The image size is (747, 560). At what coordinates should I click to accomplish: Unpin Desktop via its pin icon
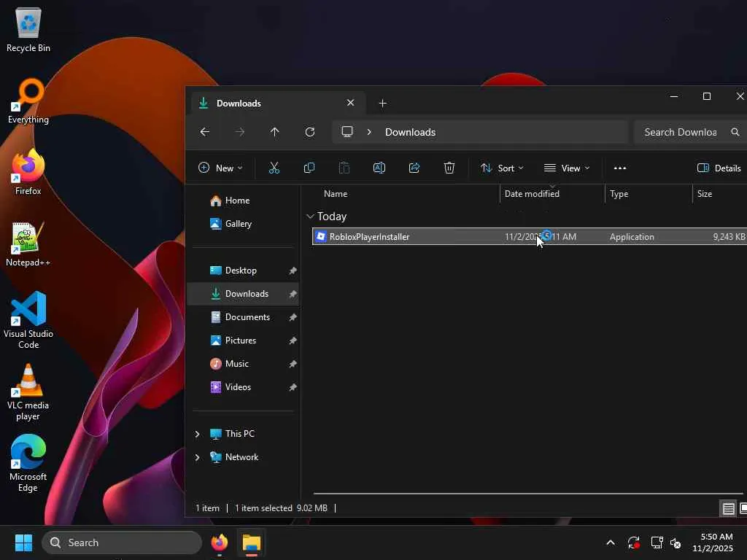[x=293, y=271]
